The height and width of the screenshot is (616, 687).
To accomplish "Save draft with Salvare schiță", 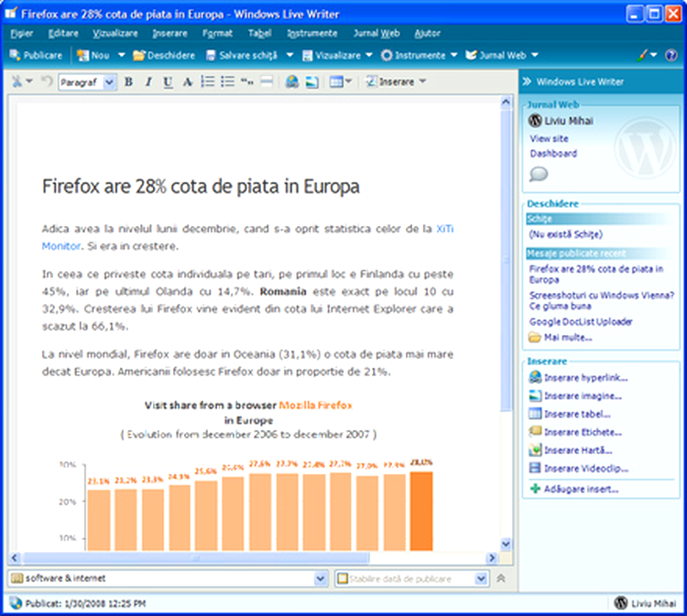I will tap(242, 55).
